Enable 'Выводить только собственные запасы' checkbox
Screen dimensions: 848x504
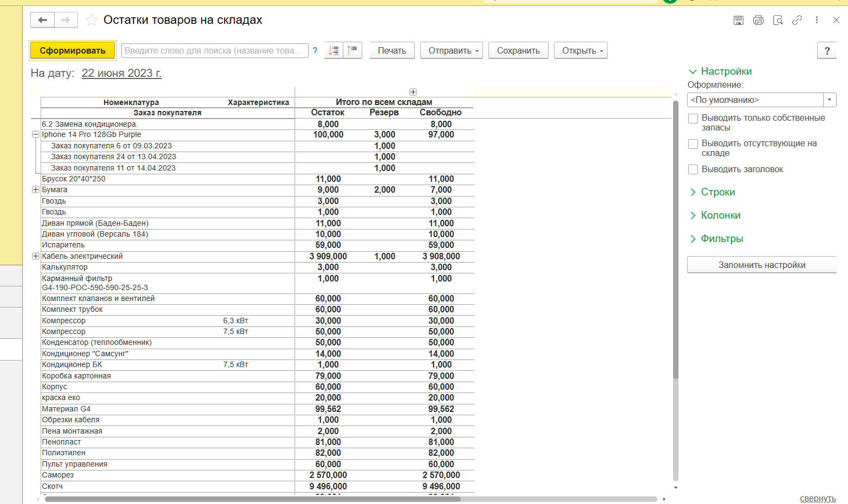(693, 119)
